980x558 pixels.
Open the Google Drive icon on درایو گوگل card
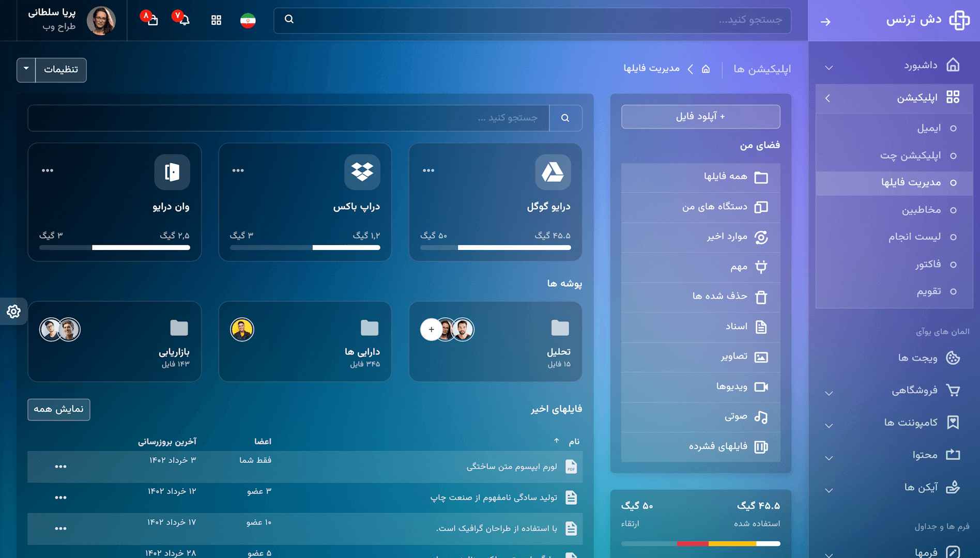click(x=553, y=172)
